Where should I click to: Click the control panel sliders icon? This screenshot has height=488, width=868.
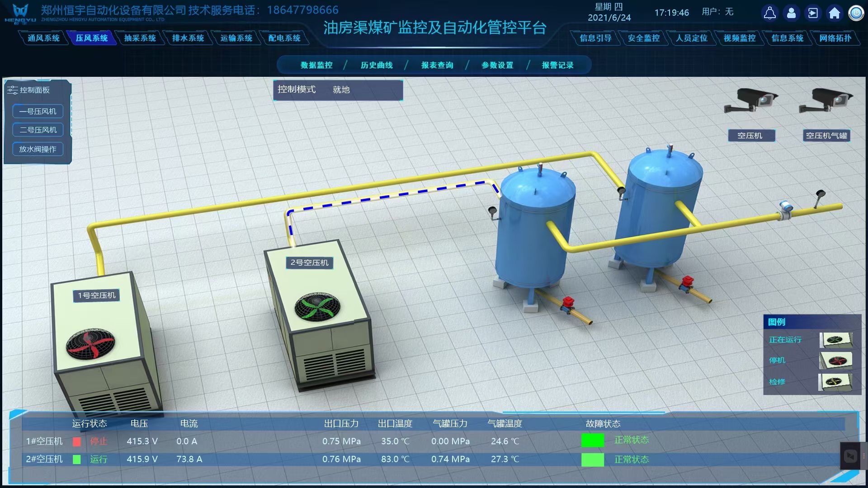click(x=12, y=90)
